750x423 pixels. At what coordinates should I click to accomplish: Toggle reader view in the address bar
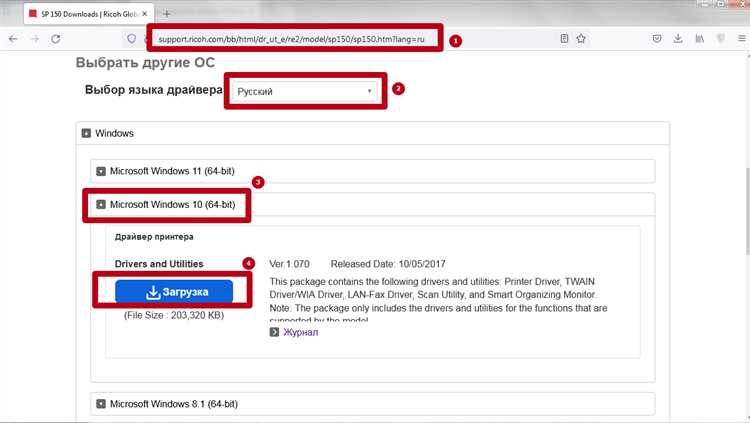(x=564, y=39)
